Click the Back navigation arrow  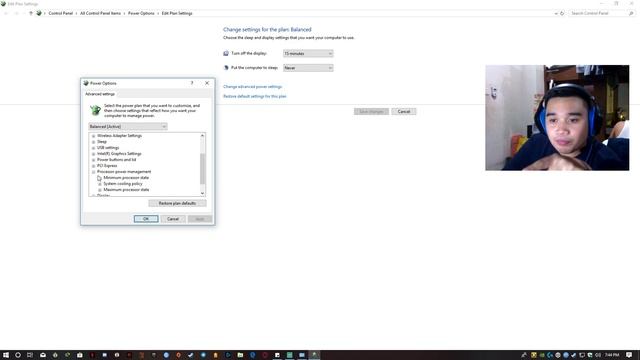point(6,13)
